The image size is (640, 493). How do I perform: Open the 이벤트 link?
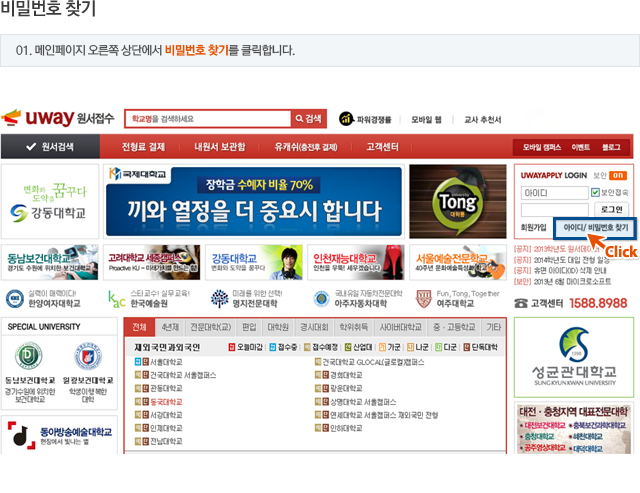point(580,147)
